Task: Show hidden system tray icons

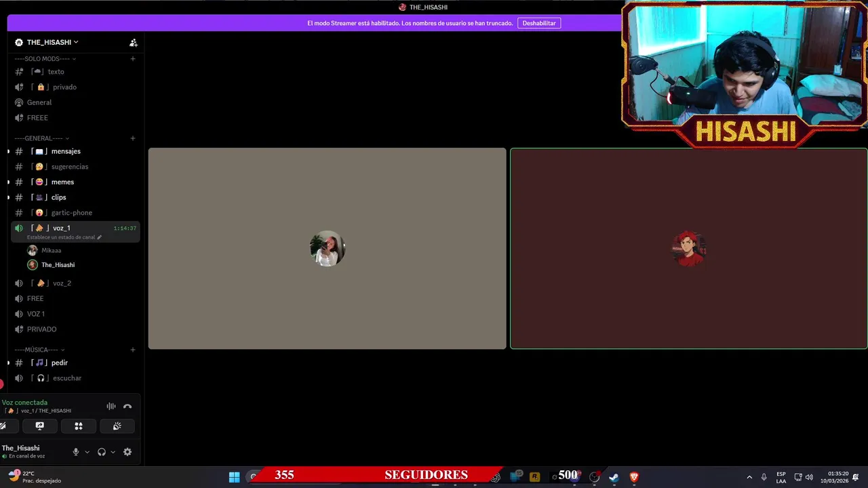Action: [749, 477]
